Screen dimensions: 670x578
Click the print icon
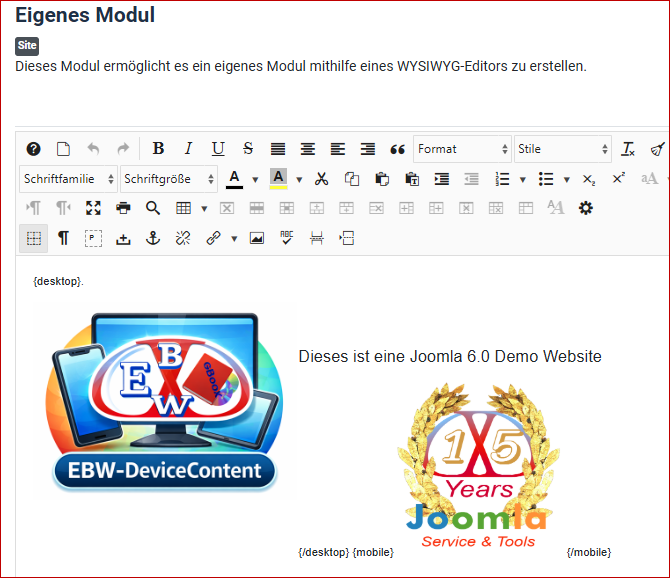pyautogui.click(x=123, y=208)
